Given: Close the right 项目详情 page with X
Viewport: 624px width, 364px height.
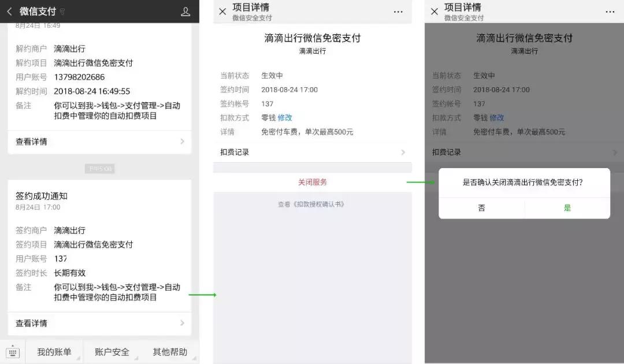Looking at the screenshot, I should [x=434, y=11].
